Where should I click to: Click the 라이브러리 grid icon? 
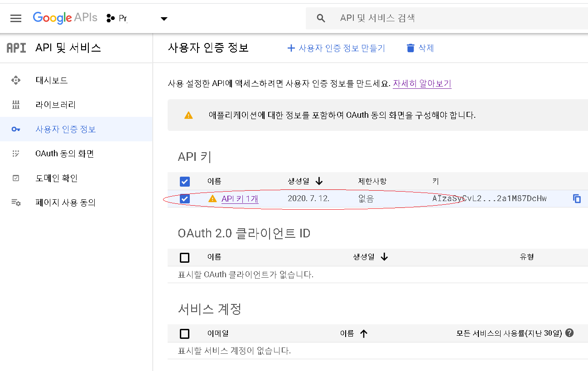pos(16,105)
